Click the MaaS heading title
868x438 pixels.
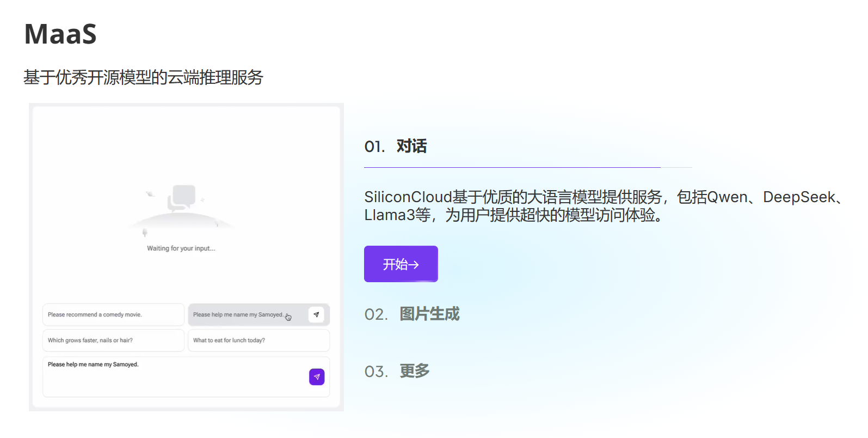coord(60,34)
